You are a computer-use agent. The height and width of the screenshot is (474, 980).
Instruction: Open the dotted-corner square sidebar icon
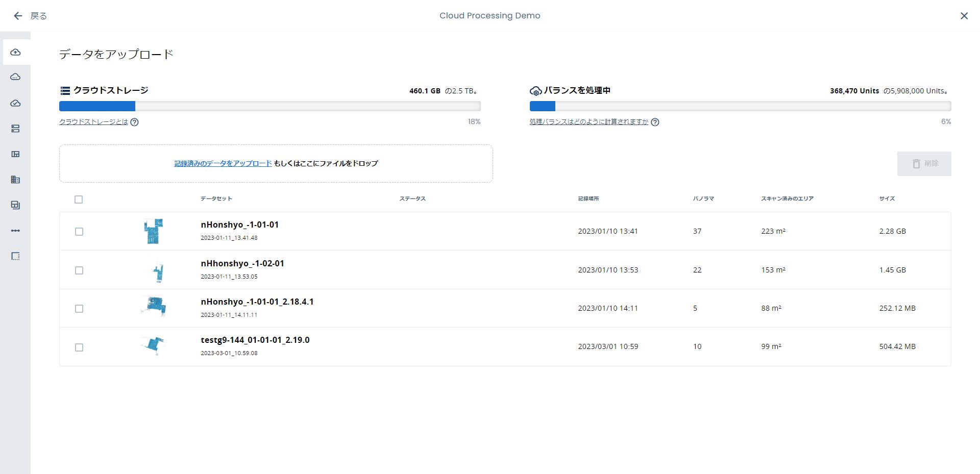[15, 256]
